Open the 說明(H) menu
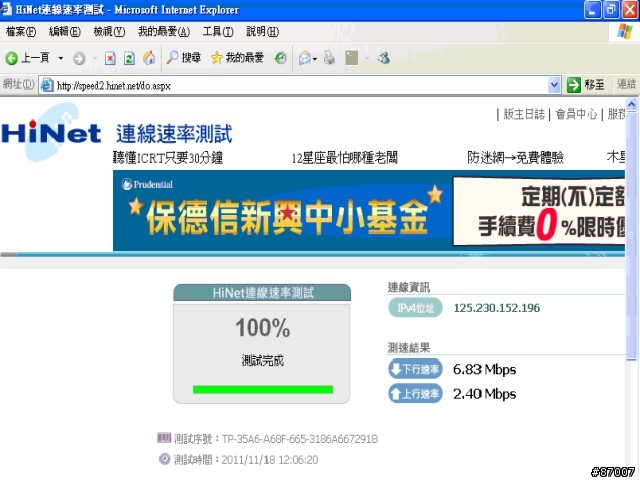Viewport: 640px width, 480px height. click(262, 31)
